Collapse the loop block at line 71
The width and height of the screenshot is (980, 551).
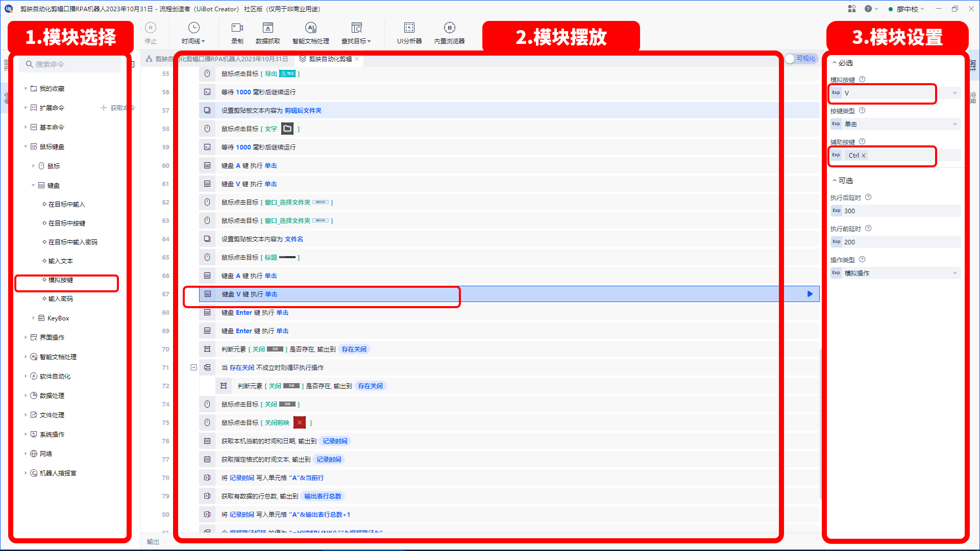[193, 367]
